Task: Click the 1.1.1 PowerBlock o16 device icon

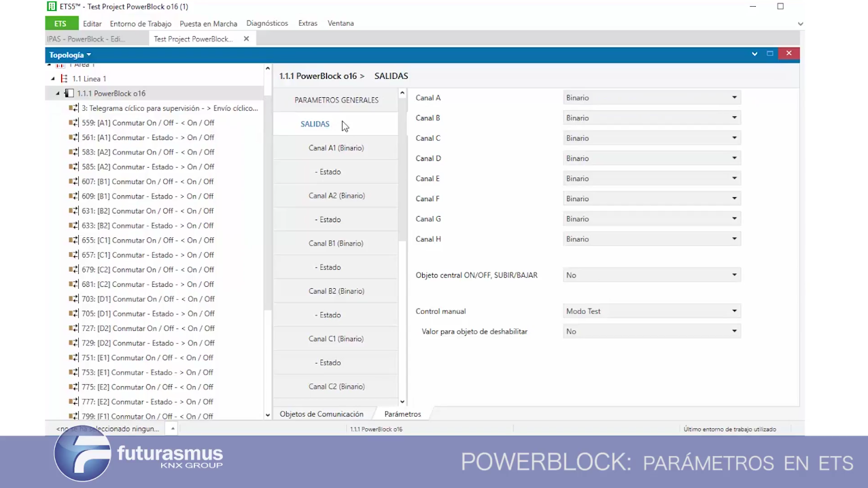Action: click(69, 94)
